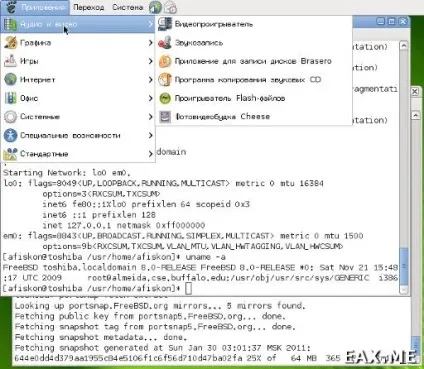This screenshot has width=424, height=369.
Task: Click the 'inet 127.0.0.1 netmask' line
Action: (x=124, y=225)
